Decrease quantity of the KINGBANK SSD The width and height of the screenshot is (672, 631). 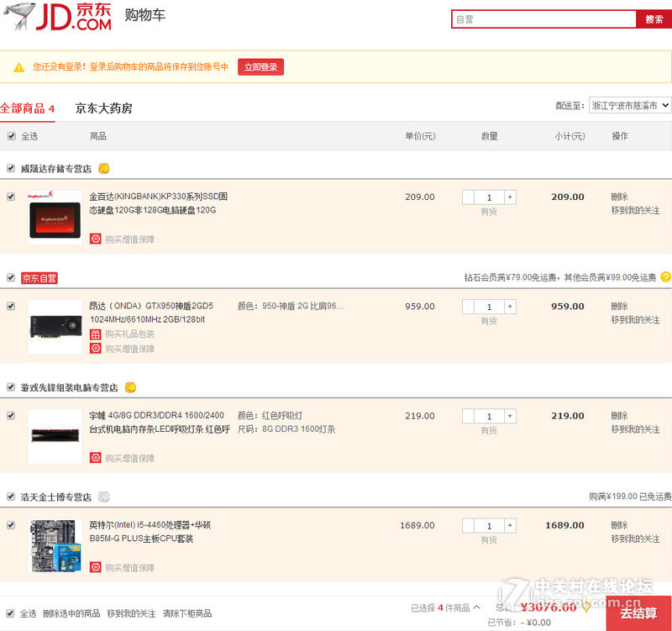point(468,197)
